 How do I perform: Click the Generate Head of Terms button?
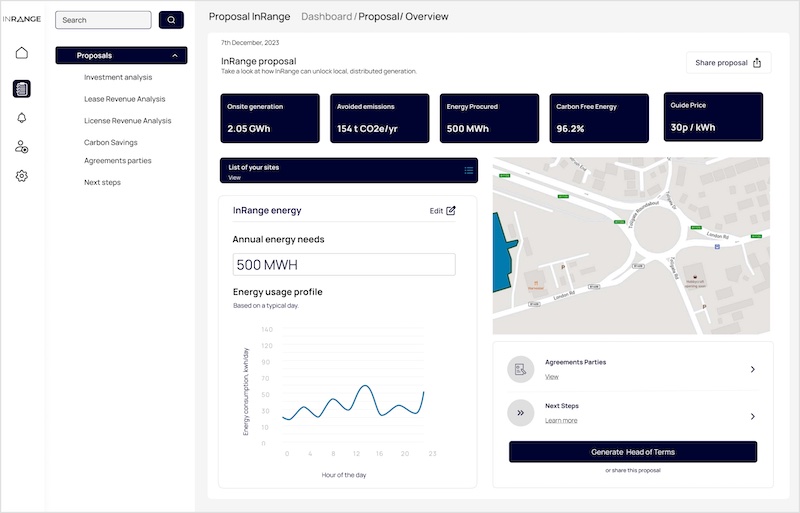633,452
